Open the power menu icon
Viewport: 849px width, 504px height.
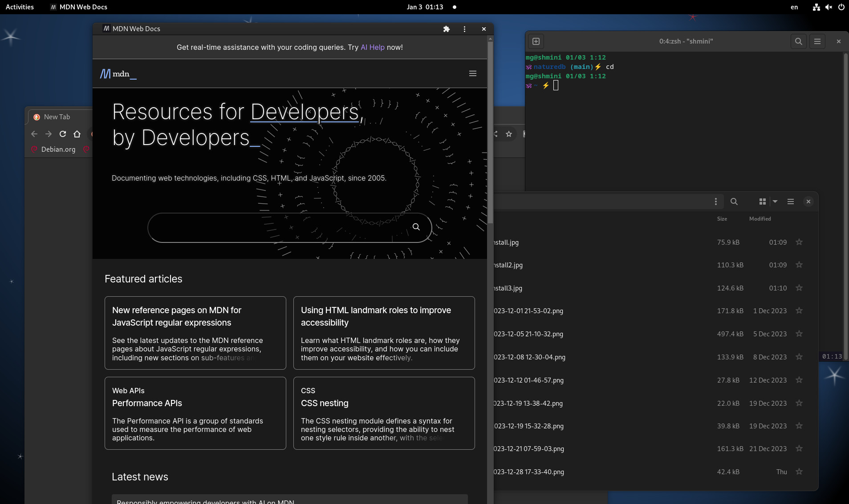[841, 7]
